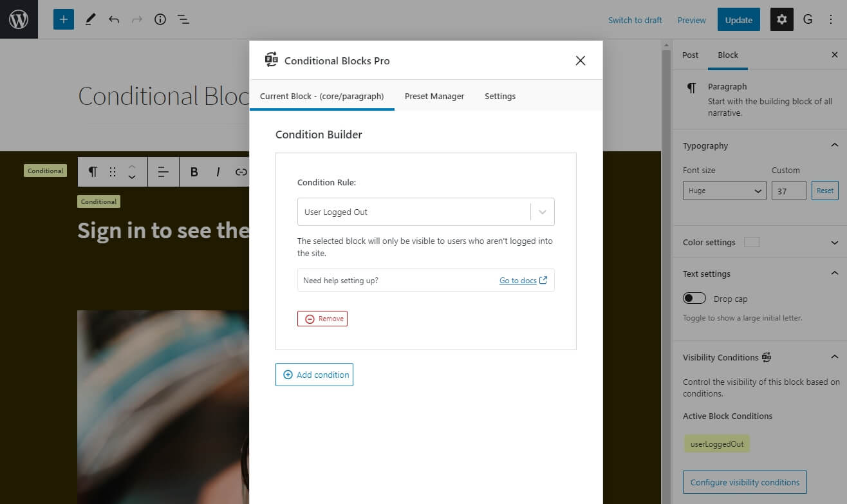Open the Settings tab in dialog
847x504 pixels.
coord(500,96)
